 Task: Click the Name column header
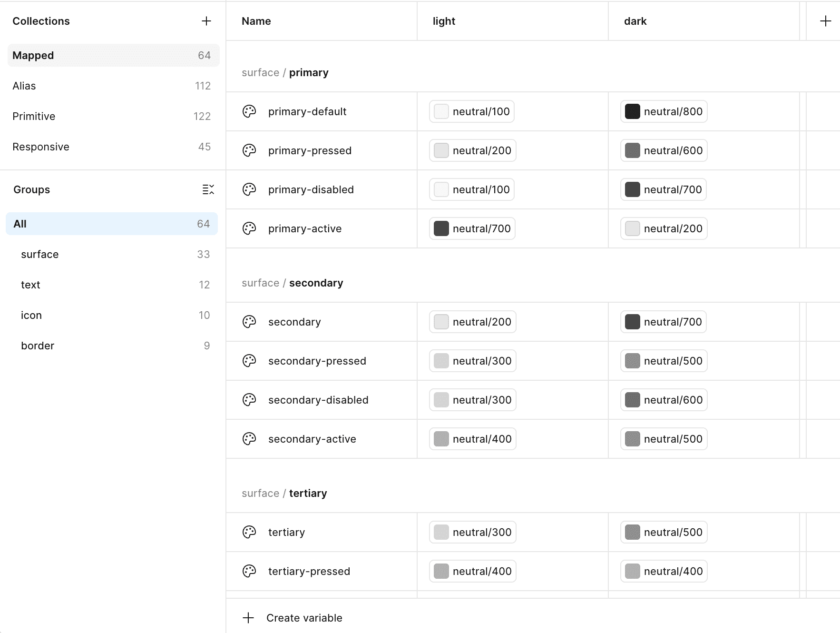322,21
